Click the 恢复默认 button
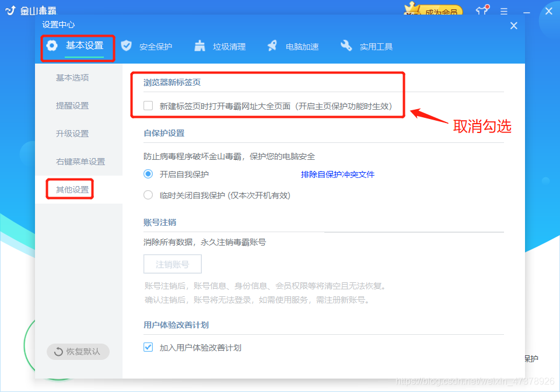 tap(78, 352)
